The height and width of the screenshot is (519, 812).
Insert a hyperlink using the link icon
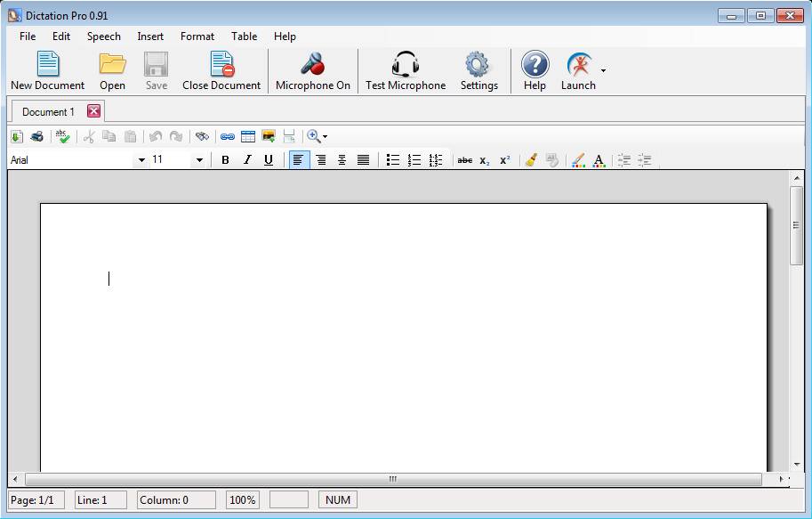(x=228, y=136)
